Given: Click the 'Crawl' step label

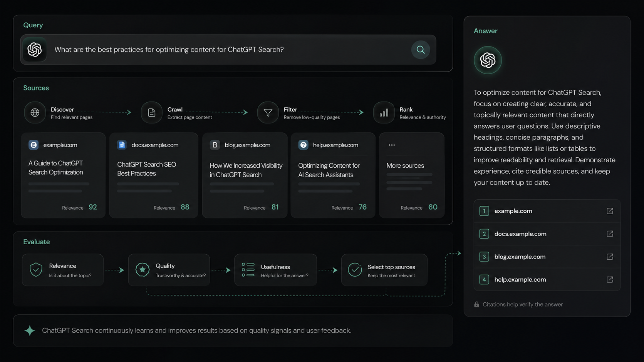Looking at the screenshot, I should click(175, 110).
